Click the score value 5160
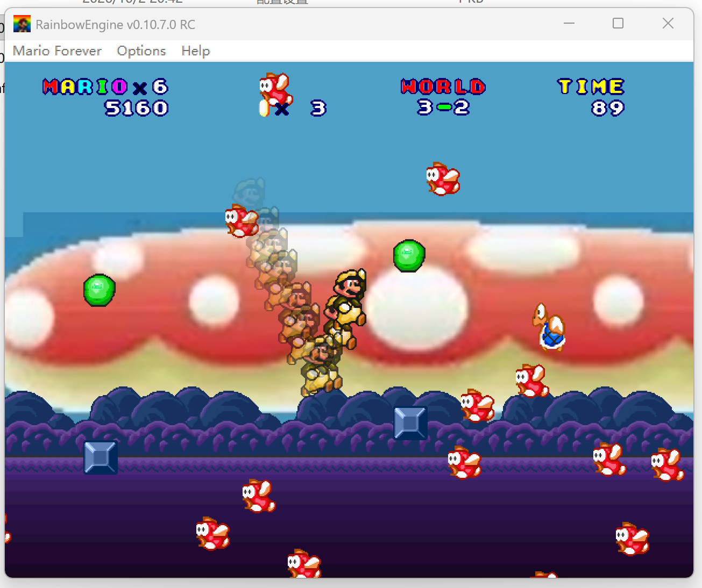Viewport: 702px width, 588px height. pyautogui.click(x=137, y=109)
